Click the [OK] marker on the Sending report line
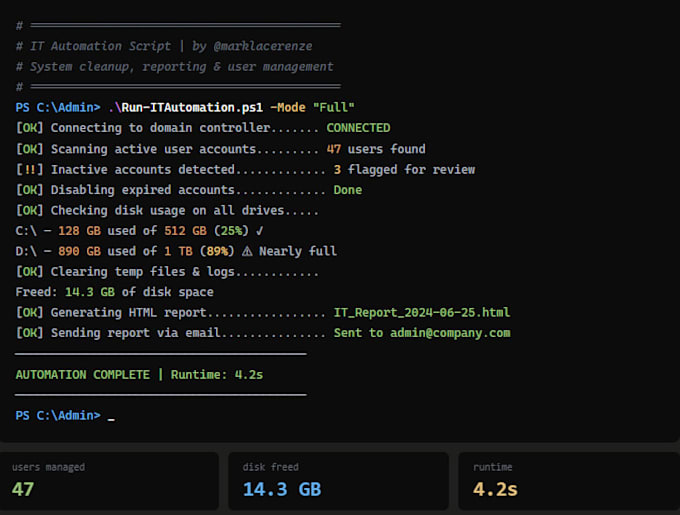The width and height of the screenshot is (680, 515). pos(29,333)
